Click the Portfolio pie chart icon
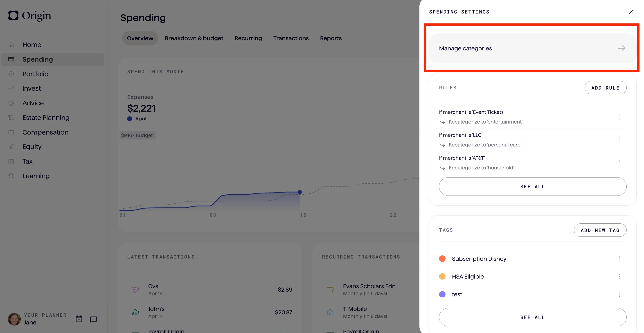The image size is (644, 333). pyautogui.click(x=11, y=74)
